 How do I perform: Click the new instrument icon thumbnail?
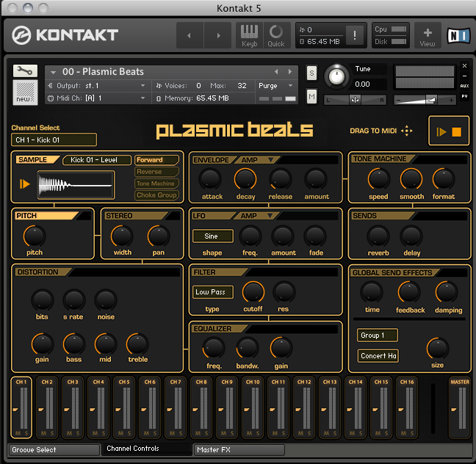click(x=25, y=93)
